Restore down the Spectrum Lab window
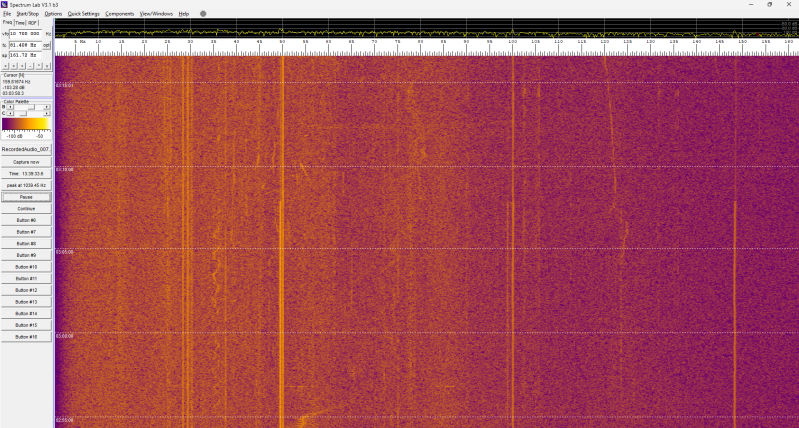799x428 pixels. [769, 5]
